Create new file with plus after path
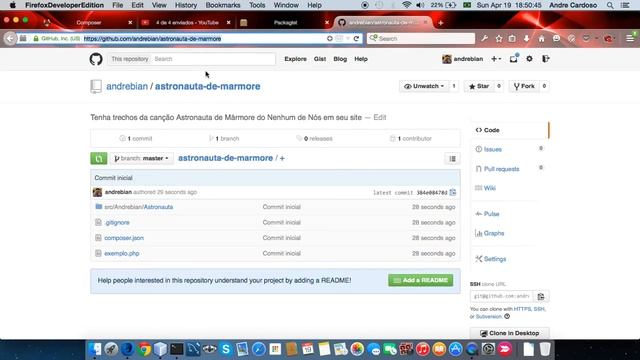Viewport: 640px width, 360px height. (x=282, y=158)
